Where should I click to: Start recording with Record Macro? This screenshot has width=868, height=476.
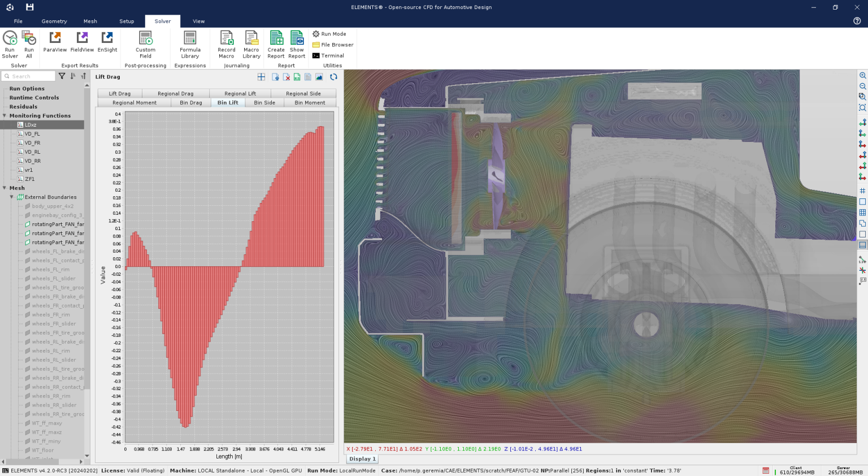tap(226, 44)
